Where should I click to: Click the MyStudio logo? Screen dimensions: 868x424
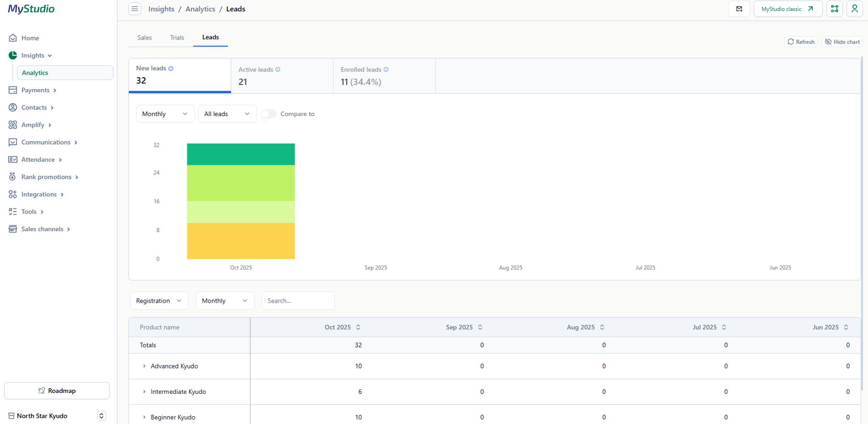tap(31, 9)
